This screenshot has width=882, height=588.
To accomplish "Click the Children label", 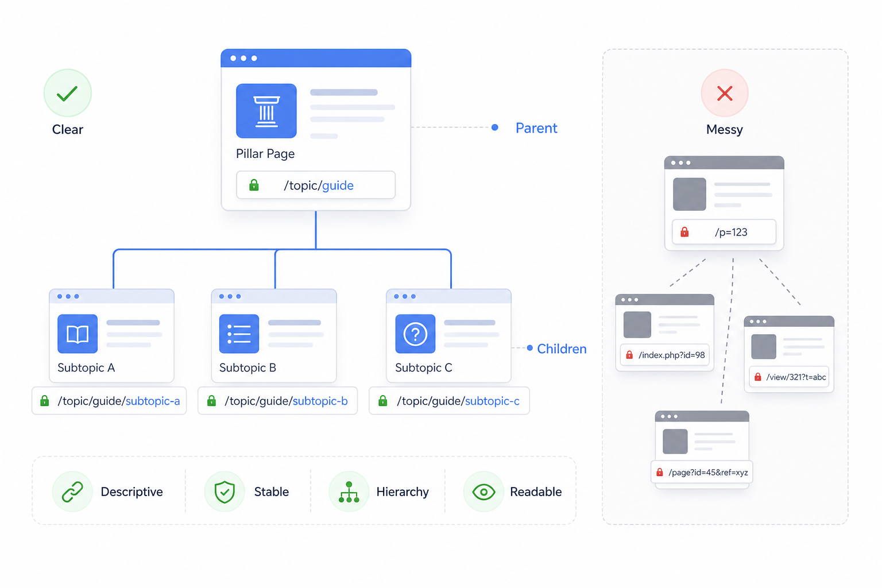I will click(x=562, y=349).
